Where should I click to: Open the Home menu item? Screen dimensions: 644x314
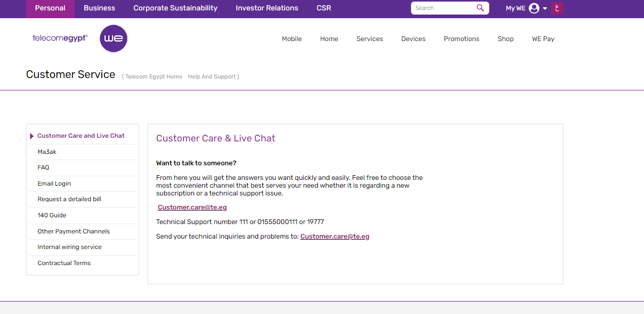tap(329, 39)
